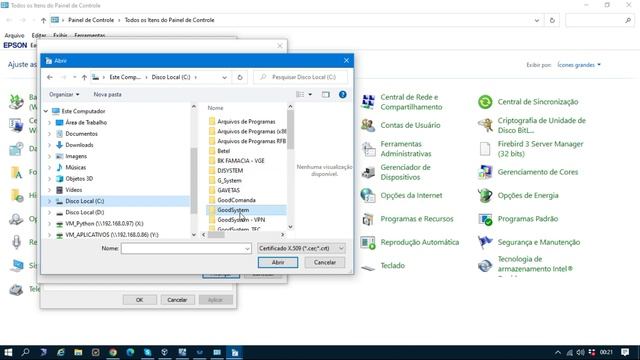The height and width of the screenshot is (360, 640).
Task: Expand Downloads tree node
Action: pyautogui.click(x=50, y=145)
